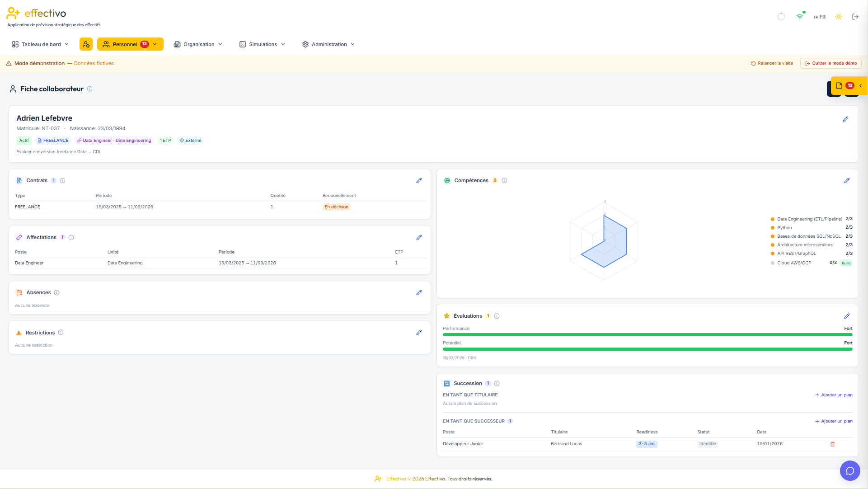868x489 pixels.
Task: Open the Organisation menu
Action: (198, 44)
